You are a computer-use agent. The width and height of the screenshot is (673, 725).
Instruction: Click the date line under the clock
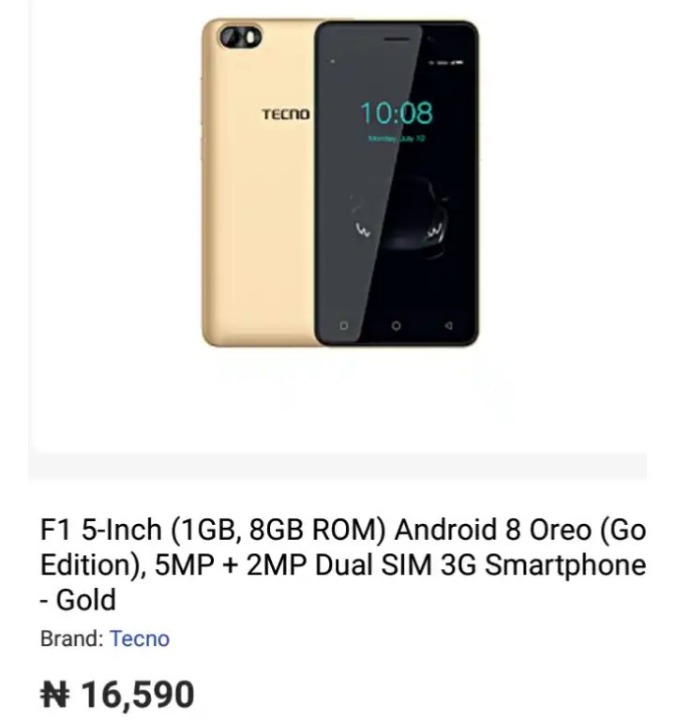[x=396, y=139]
